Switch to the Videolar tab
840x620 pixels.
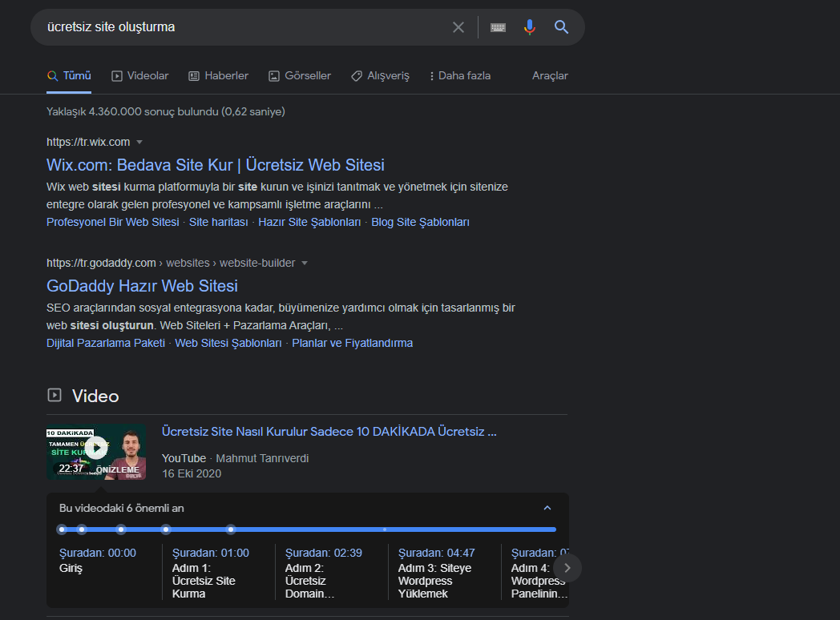tap(139, 76)
